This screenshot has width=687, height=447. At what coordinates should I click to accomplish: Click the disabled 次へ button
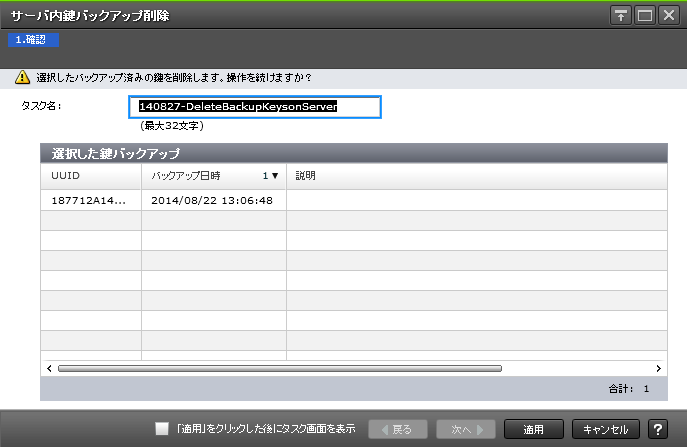pos(466,429)
